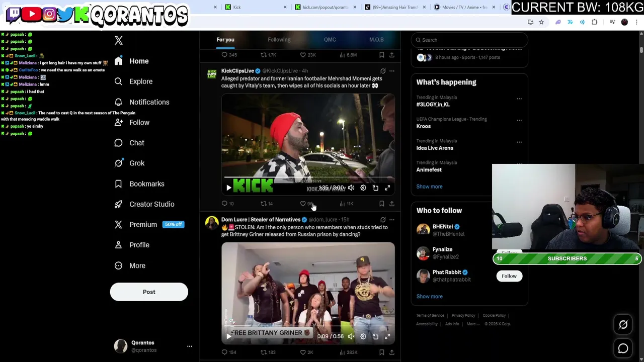Image resolution: width=644 pixels, height=362 pixels.
Task: Open Profile in the X sidebar
Action: [132, 245]
